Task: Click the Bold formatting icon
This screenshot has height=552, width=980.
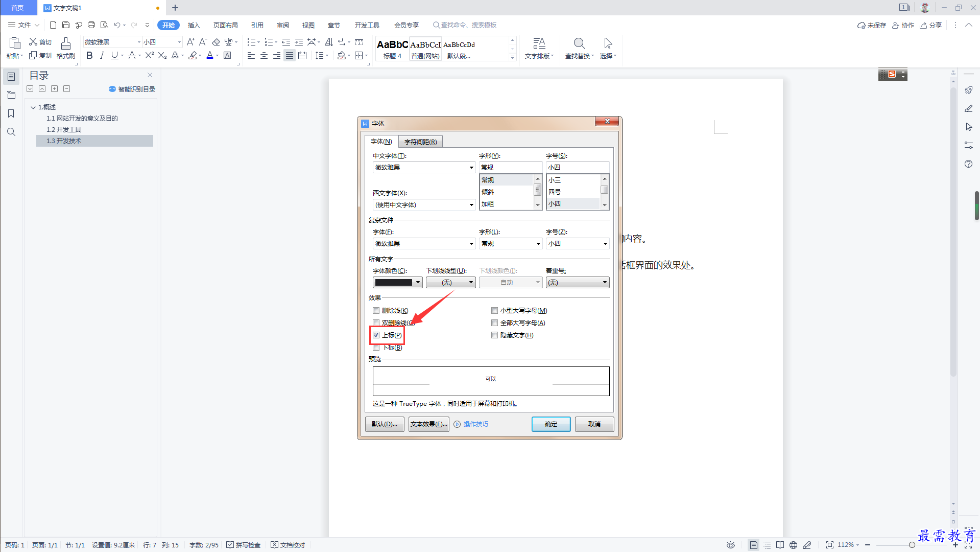Action: (89, 56)
